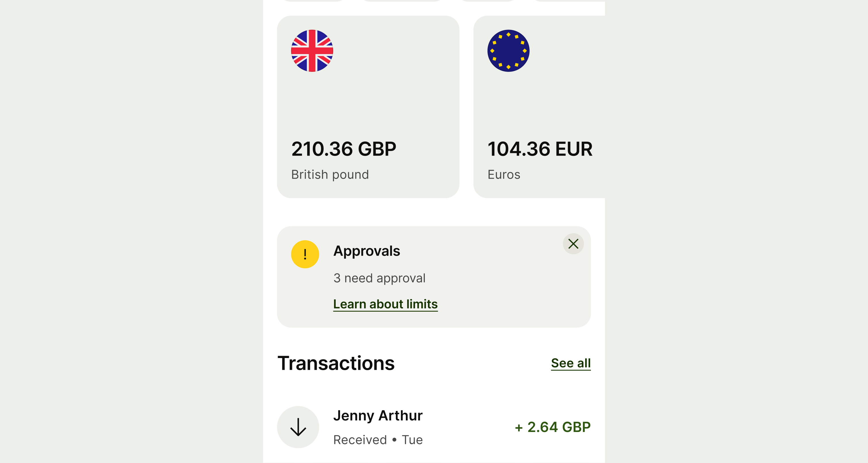Select the 210.36 GBP balance amount
This screenshot has height=463, width=868.
click(x=344, y=149)
